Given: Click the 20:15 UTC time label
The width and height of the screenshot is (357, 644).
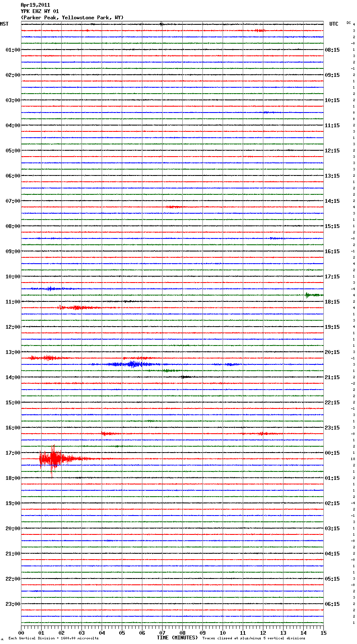Looking at the screenshot, I should [x=332, y=352].
